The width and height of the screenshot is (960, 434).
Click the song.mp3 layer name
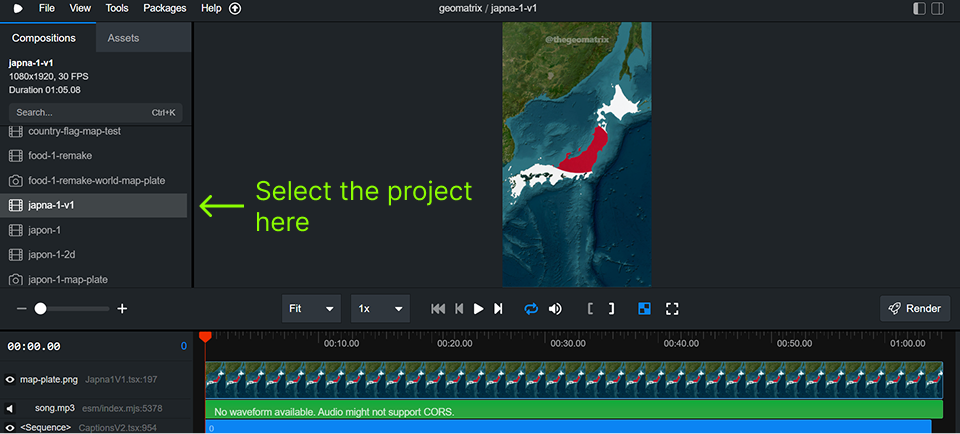(x=54, y=408)
